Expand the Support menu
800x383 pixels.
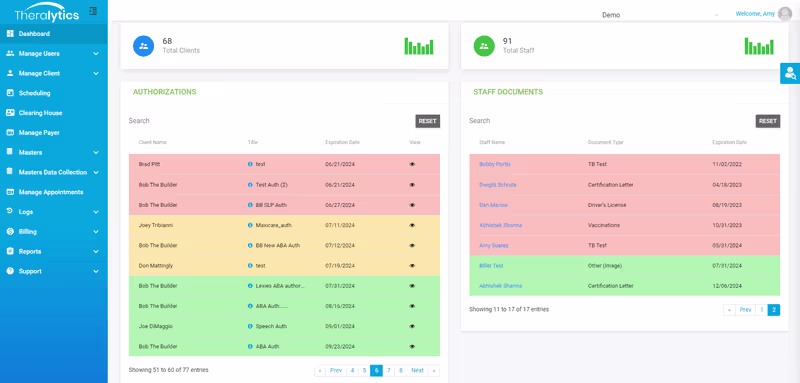click(x=54, y=271)
